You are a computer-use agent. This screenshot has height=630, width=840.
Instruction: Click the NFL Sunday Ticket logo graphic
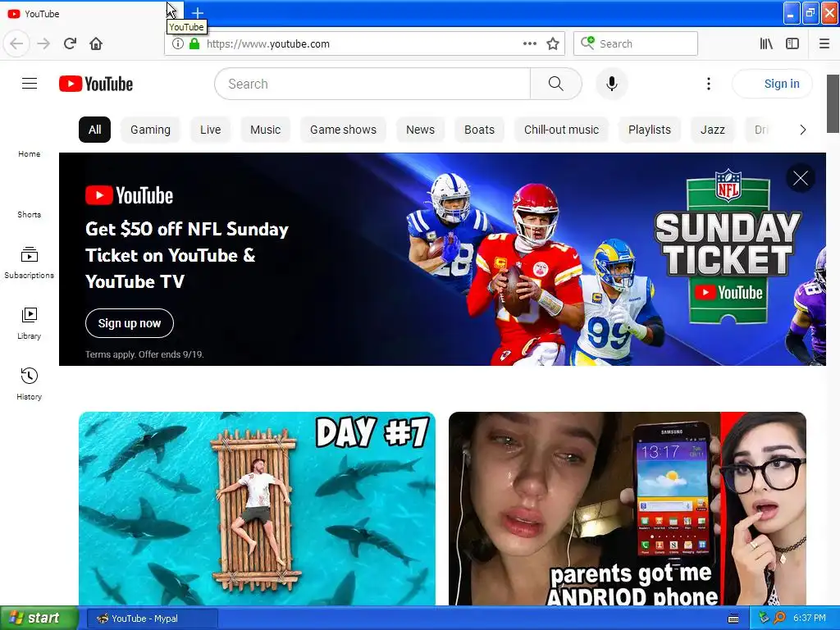728,248
